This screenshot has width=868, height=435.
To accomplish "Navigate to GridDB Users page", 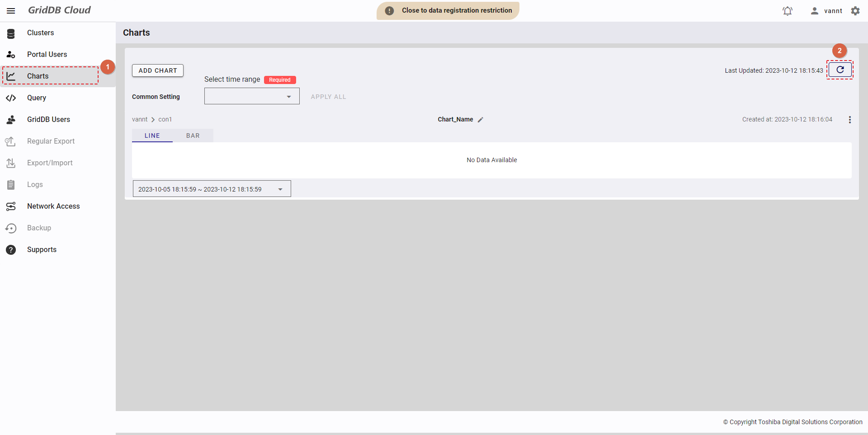I will pos(48,120).
